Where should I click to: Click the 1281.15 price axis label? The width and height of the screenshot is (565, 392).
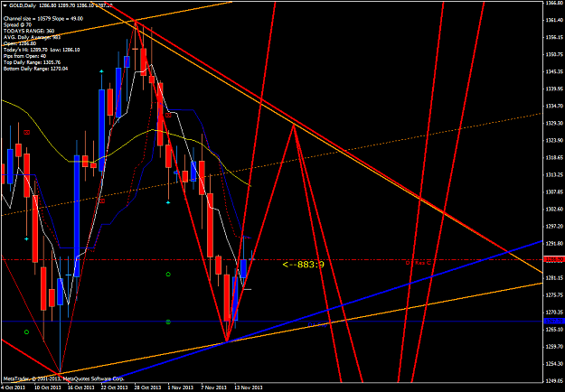point(554,278)
